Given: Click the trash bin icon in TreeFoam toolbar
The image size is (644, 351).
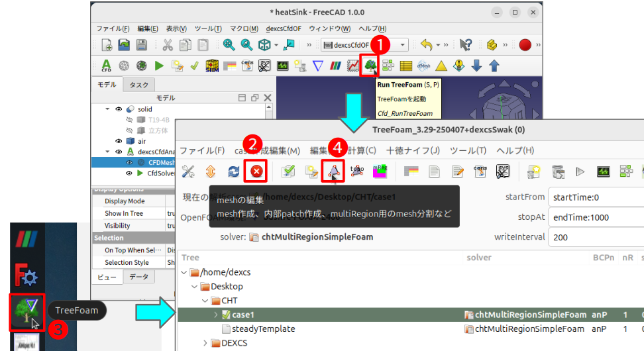Looking at the screenshot, I should tap(558, 172).
